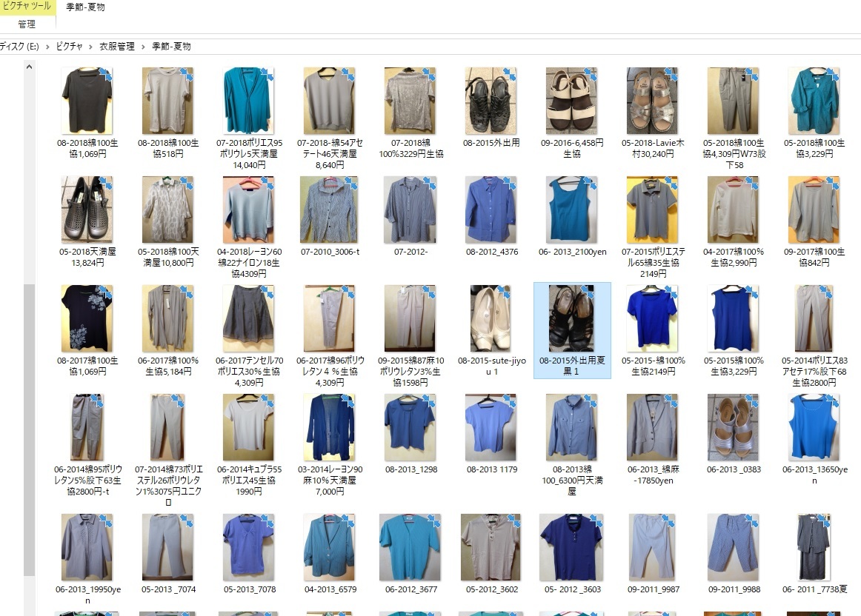The width and height of the screenshot is (861, 616).
Task: Select pants 07-2014綿73ポリエステル26 ユニクロ
Action: (168, 426)
